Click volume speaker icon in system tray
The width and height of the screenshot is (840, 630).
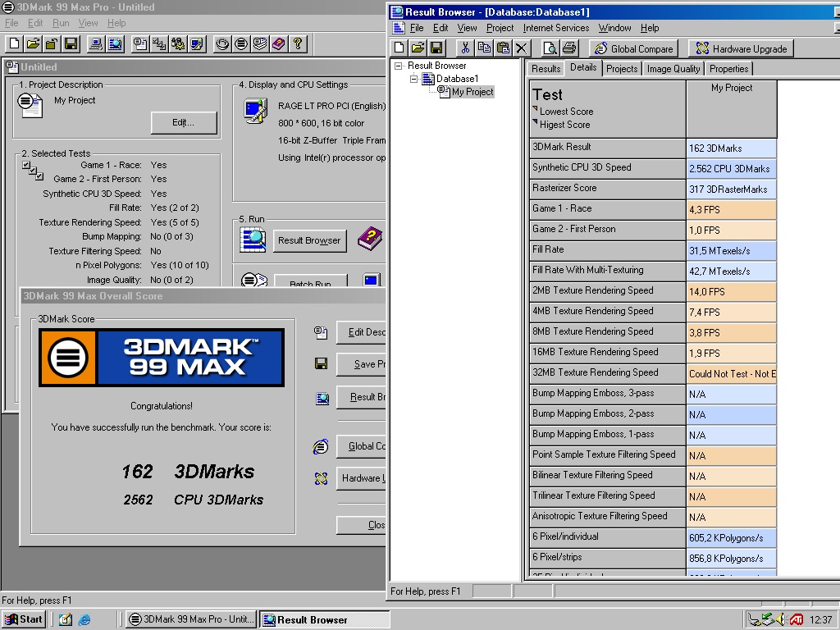782,620
